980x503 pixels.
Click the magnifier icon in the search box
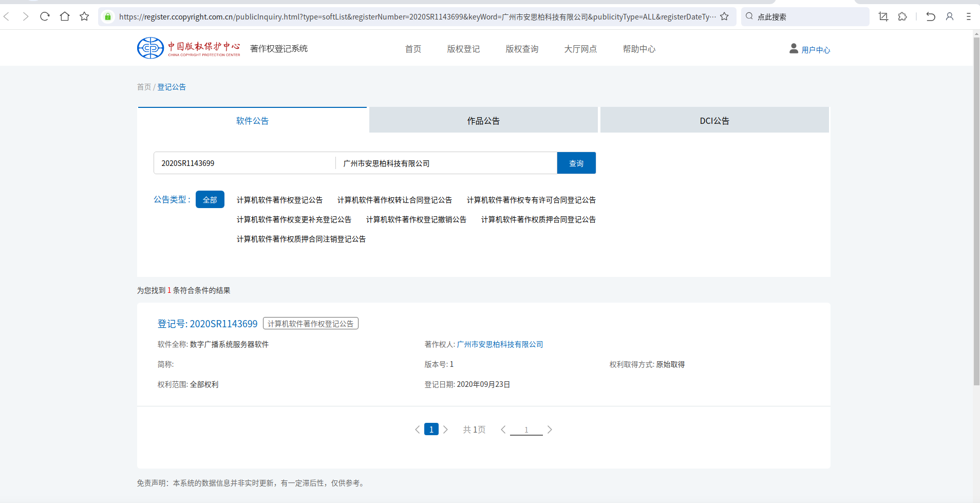point(749,16)
